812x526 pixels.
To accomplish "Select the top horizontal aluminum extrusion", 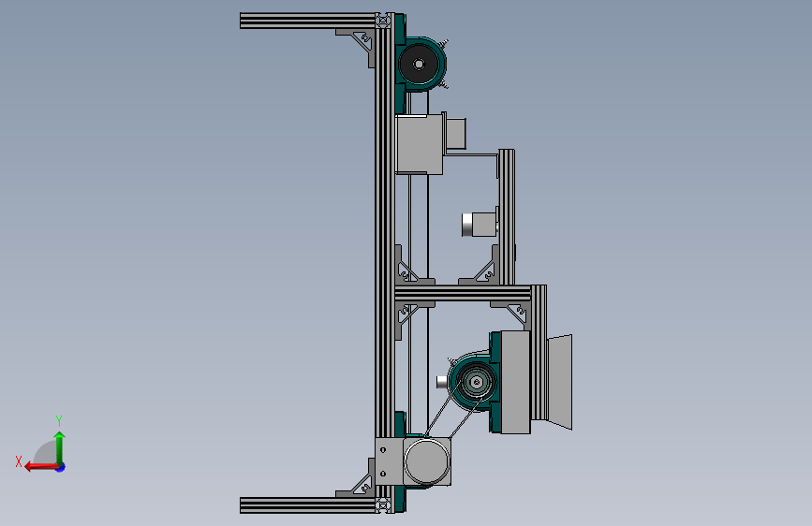I will tap(307, 21).
